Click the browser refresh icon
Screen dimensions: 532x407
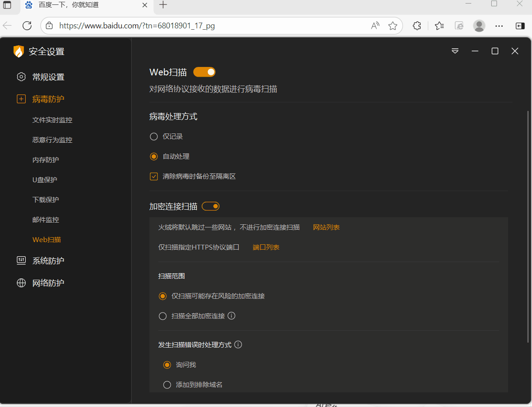click(27, 26)
